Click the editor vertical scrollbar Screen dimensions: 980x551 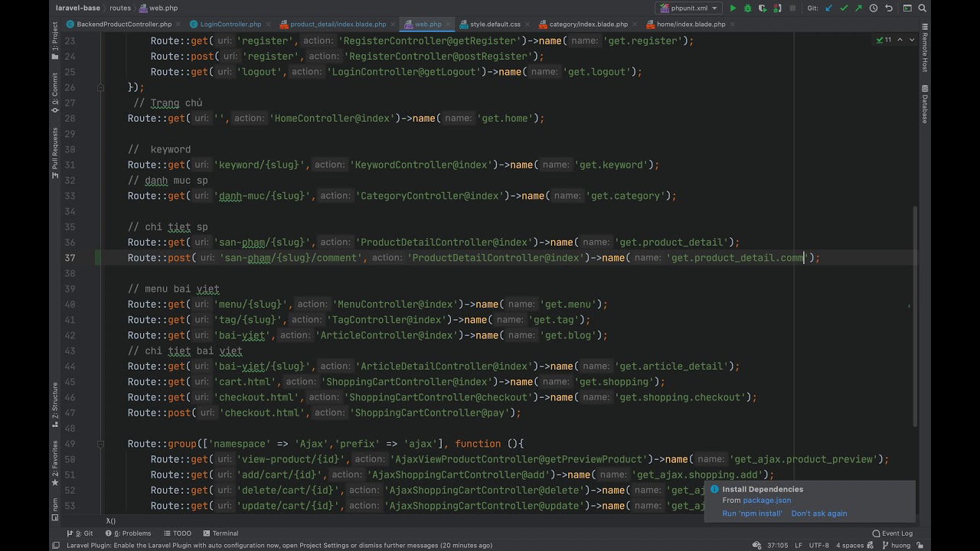(915, 316)
